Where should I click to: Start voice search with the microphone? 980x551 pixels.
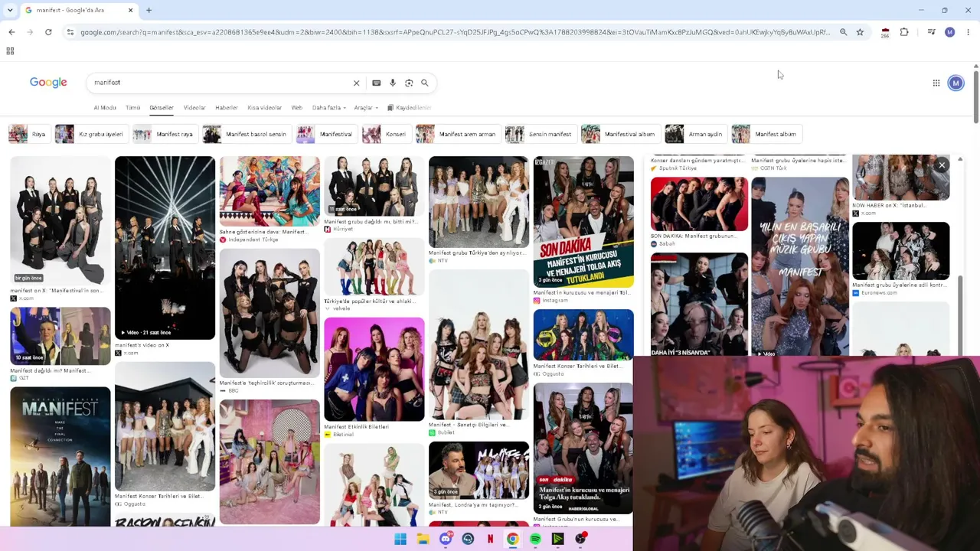[x=393, y=83]
